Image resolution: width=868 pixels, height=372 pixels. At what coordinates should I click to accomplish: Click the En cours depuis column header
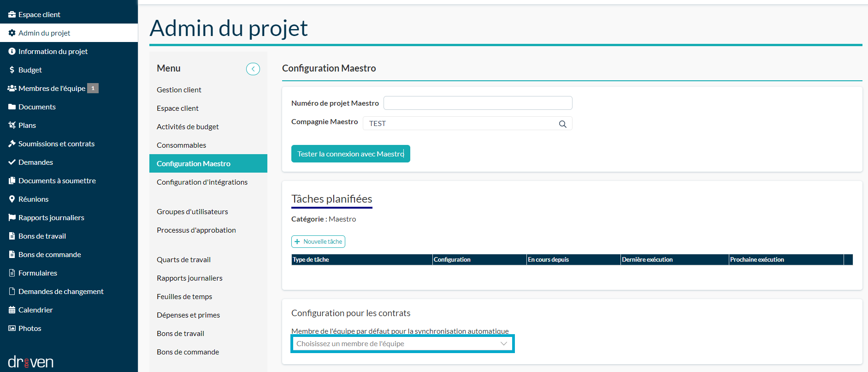pyautogui.click(x=573, y=259)
